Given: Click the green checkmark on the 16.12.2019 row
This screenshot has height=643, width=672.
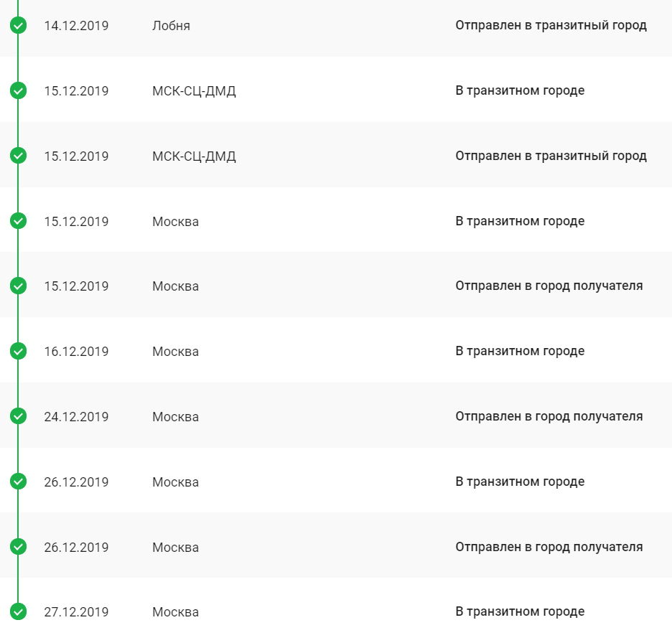Looking at the screenshot, I should (x=19, y=352).
